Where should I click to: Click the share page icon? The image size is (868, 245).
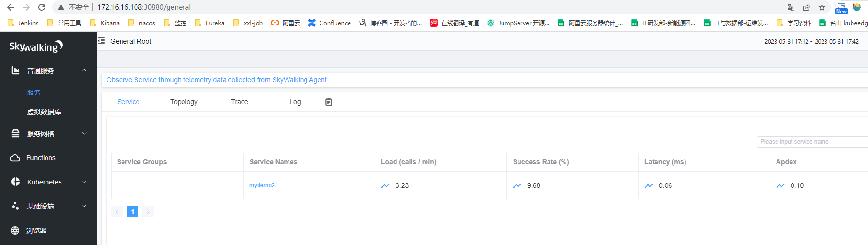point(807,7)
